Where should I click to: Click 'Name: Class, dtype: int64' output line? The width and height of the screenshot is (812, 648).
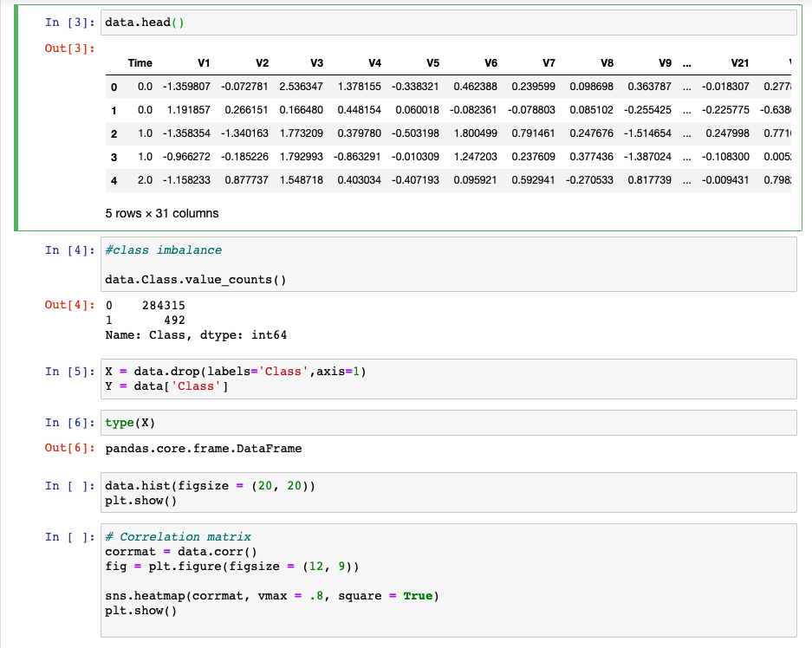coord(196,335)
